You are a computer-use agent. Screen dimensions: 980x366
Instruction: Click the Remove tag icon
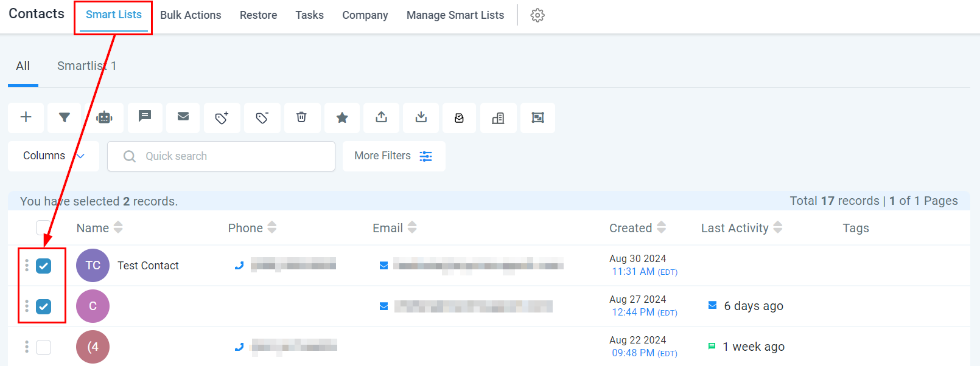262,117
